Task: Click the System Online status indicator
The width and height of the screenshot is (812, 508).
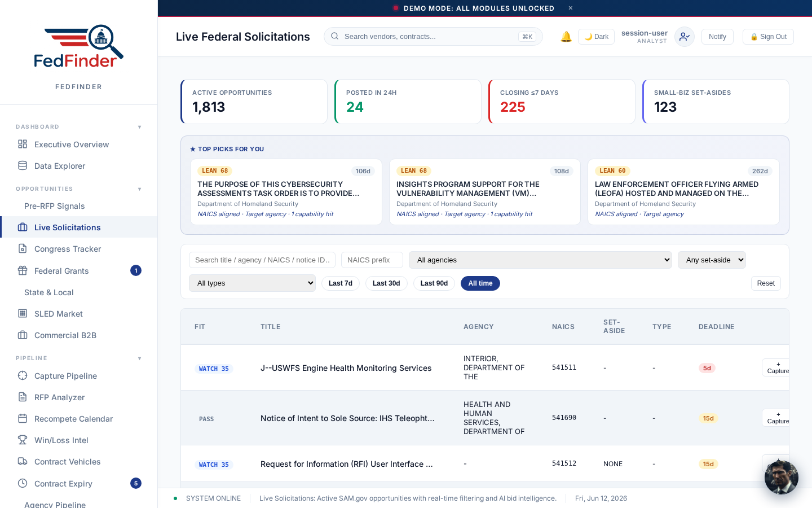Action: [x=208, y=498]
